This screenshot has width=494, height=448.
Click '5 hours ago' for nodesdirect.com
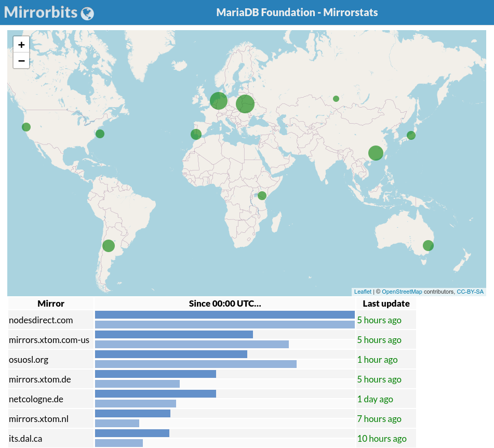point(379,320)
